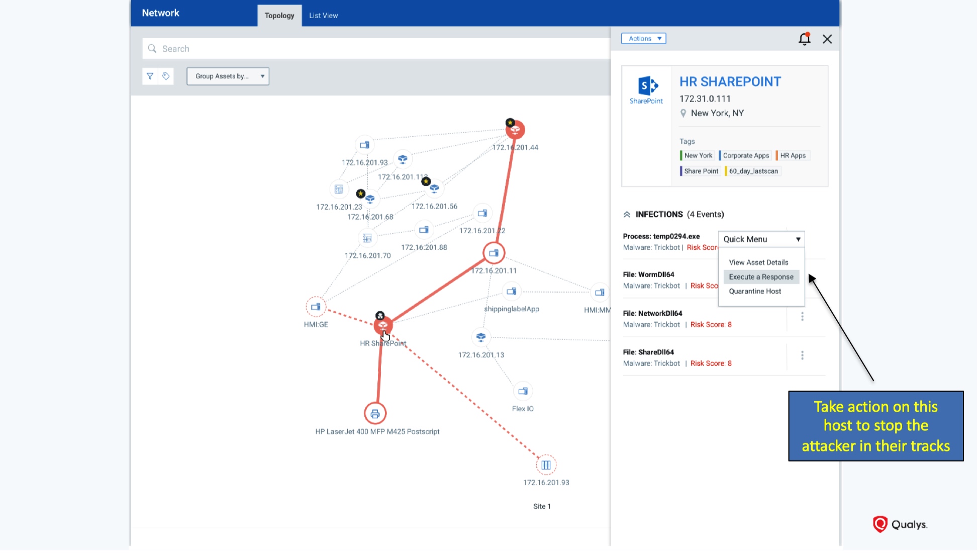Select the 172.16.201.88 node

point(424,230)
